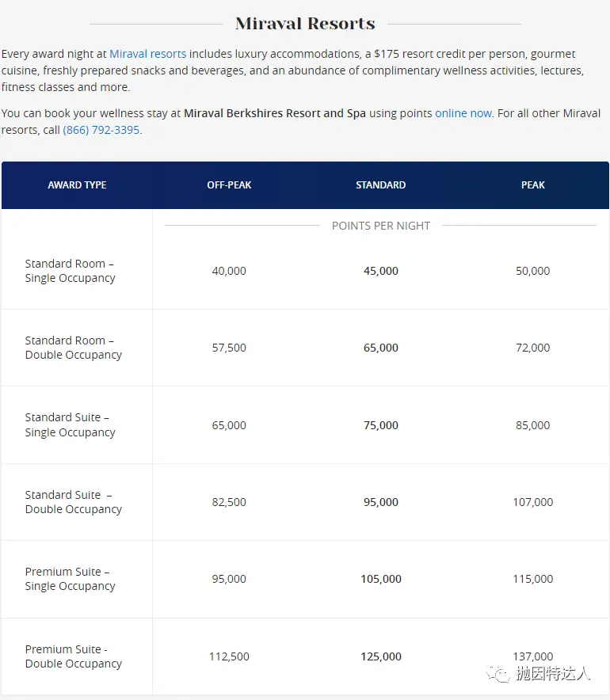The image size is (610, 700).
Task: Click the POINTS PER NIGHT label
Action: [381, 226]
